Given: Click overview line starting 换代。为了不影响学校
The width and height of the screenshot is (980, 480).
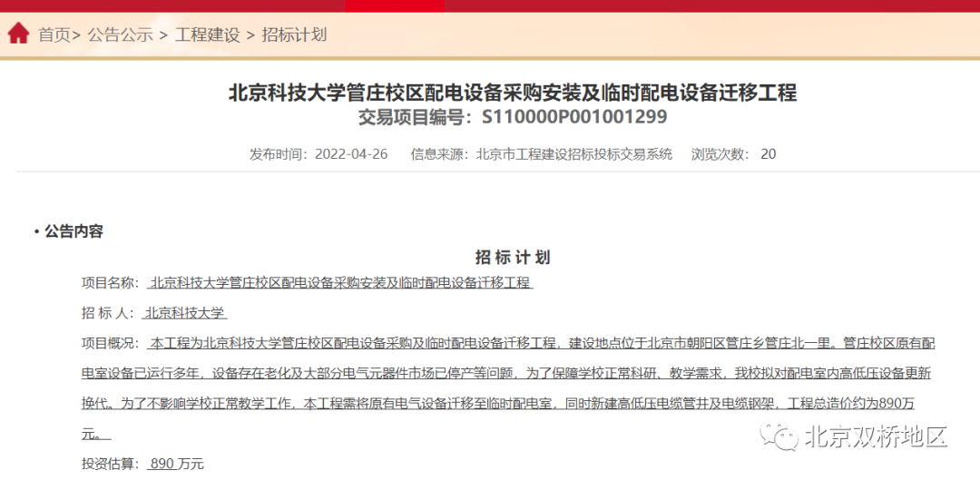Looking at the screenshot, I should click(x=499, y=403).
